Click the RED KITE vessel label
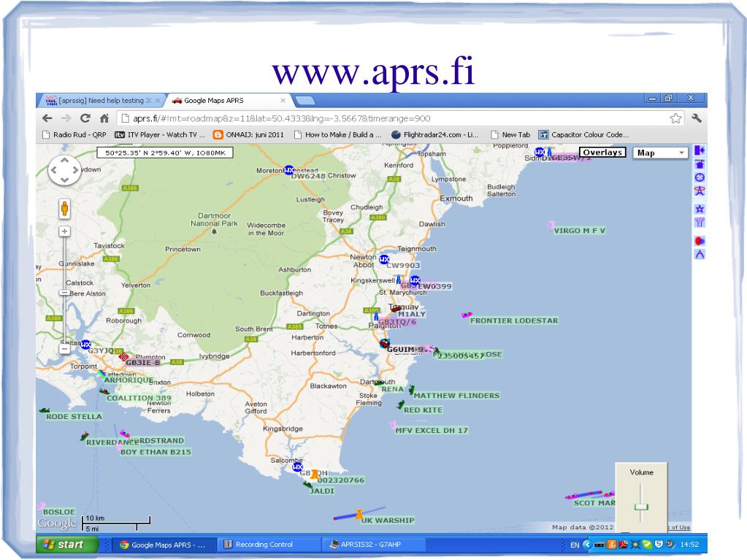Screen dimensions: 747x560 pos(423,410)
